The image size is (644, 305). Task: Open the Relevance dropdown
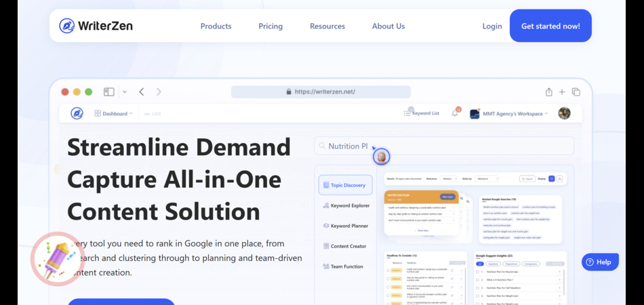(448, 178)
